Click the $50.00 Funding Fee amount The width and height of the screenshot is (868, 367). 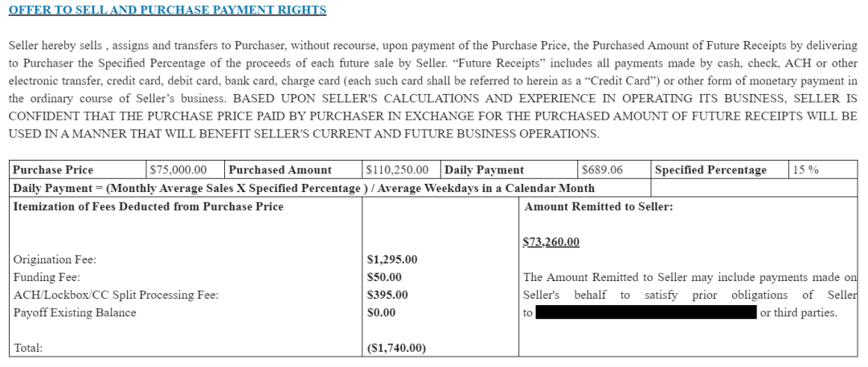coord(384,277)
